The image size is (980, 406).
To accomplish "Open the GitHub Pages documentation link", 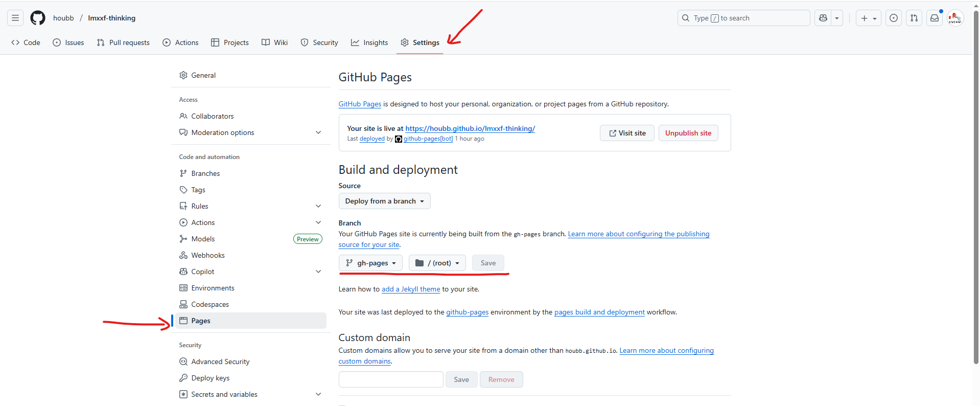I will click(360, 104).
